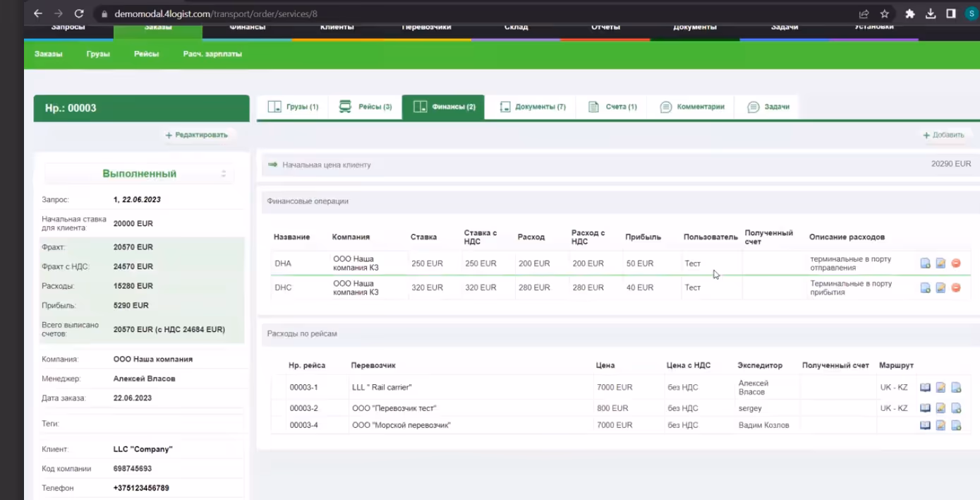980x500 pixels.
Task: Open Расч. зарплаты submenu item
Action: 212,54
